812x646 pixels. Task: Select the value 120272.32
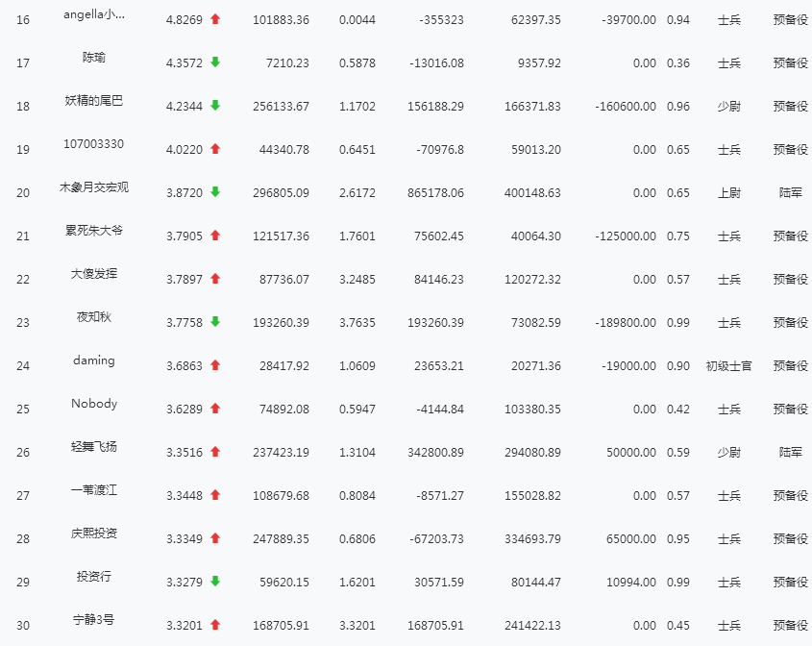tap(532, 280)
